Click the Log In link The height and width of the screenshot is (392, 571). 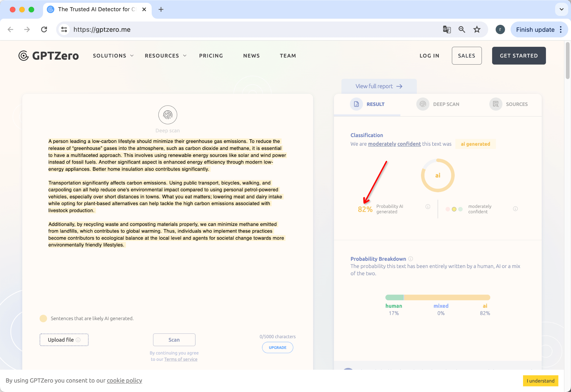(429, 56)
